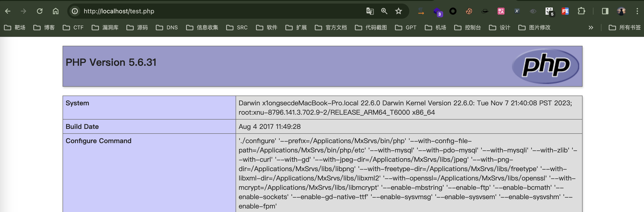The width and height of the screenshot is (644, 212).
Task: Open the 代码截图 bookmark folder
Action: 371,27
